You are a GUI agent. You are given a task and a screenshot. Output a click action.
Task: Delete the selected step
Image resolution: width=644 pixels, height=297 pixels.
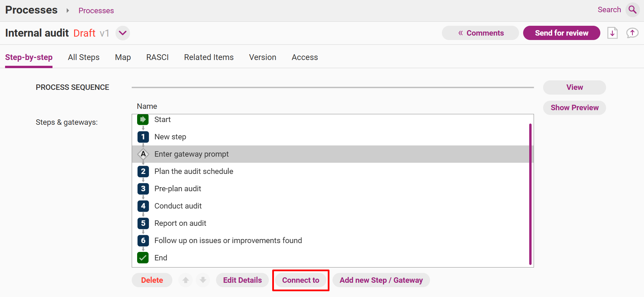click(x=152, y=280)
